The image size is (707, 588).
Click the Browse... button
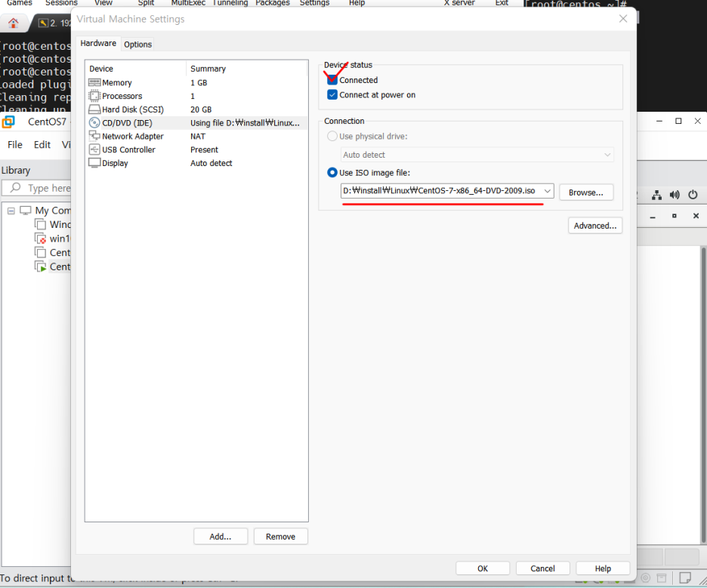point(585,192)
